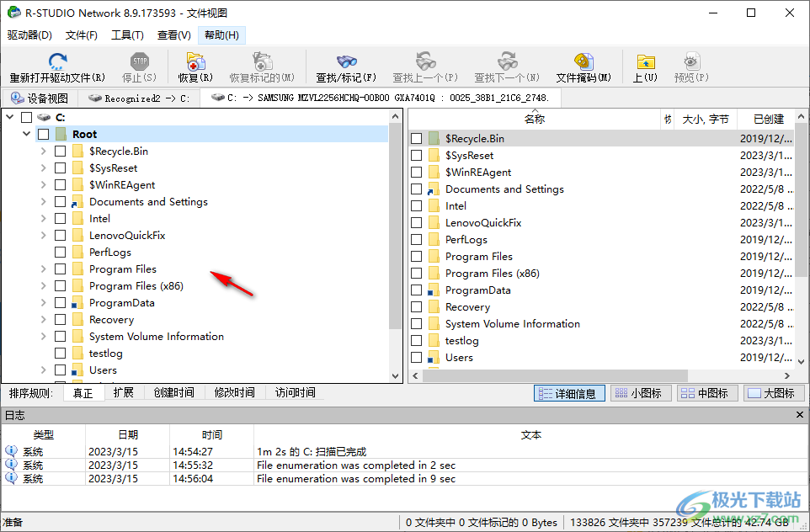The width and height of the screenshot is (810, 532).
Task: Click testlog folder icon in right list
Action: (434, 341)
